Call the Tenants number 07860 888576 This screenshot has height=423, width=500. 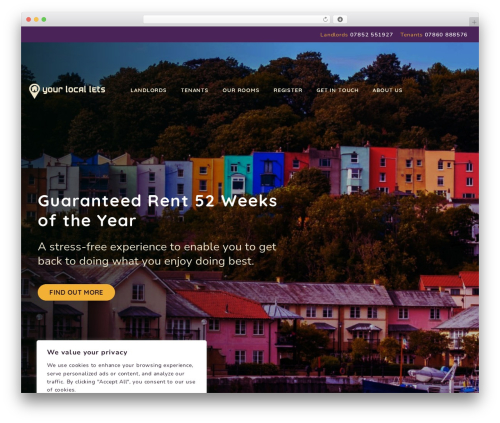446,35
